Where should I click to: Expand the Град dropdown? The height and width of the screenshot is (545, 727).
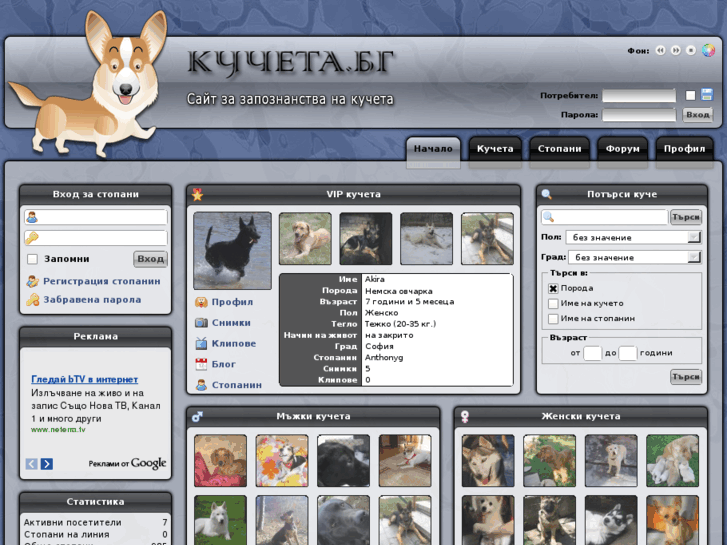(x=633, y=257)
